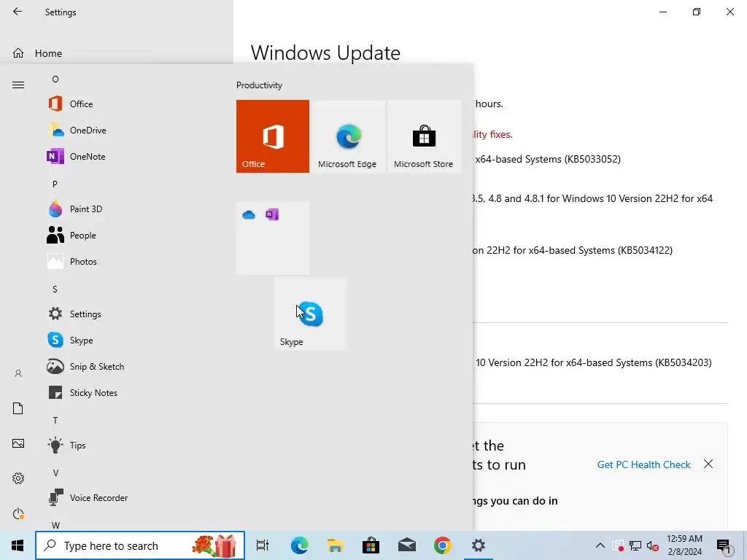
Task: Open Documents from Start sidebar
Action: click(18, 408)
